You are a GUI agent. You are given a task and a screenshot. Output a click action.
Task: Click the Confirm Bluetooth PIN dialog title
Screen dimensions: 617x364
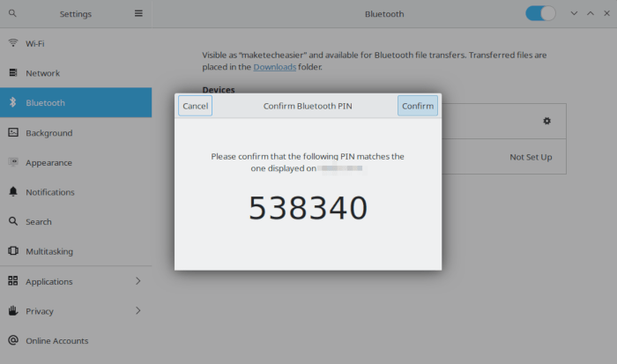pyautogui.click(x=308, y=106)
